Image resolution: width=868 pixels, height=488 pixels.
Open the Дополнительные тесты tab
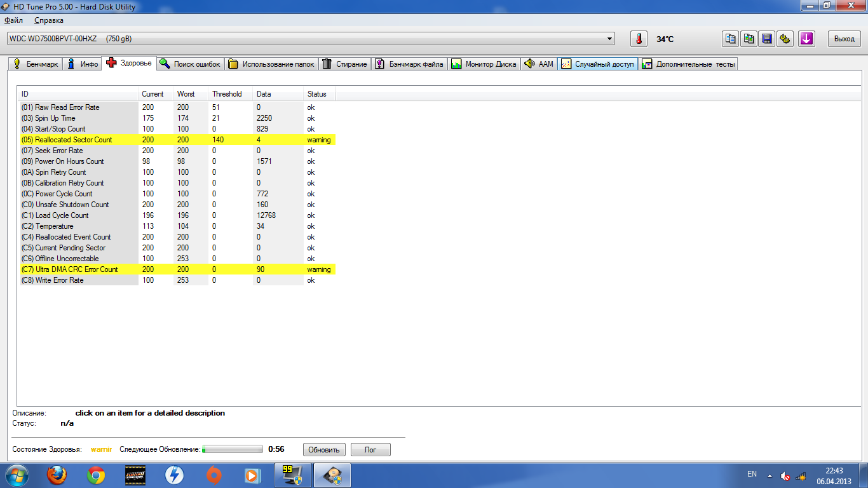click(688, 64)
